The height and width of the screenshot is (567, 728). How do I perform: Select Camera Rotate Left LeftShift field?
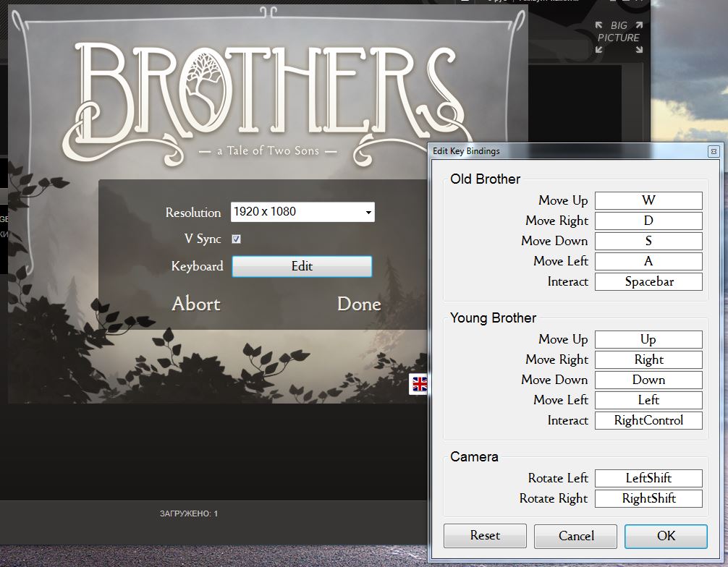[648, 478]
